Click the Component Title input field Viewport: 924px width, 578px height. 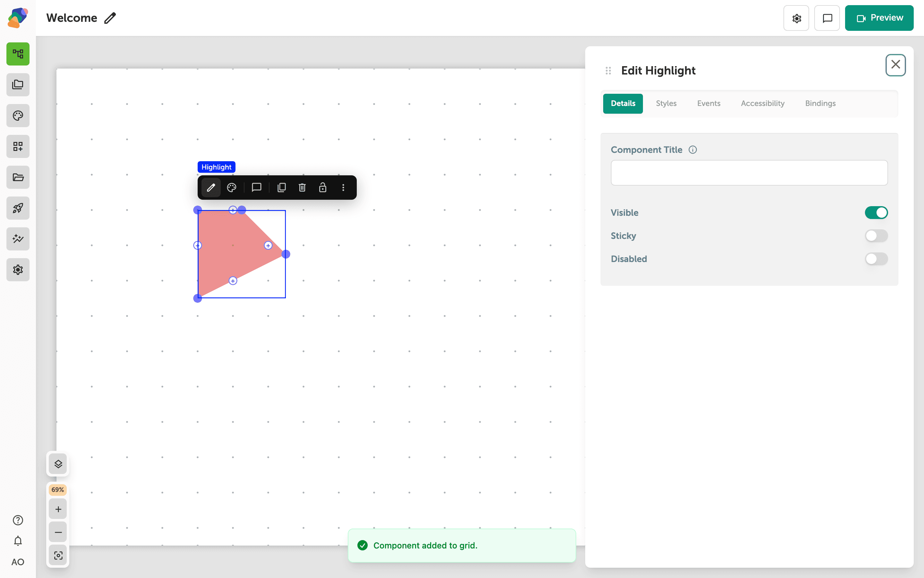tap(749, 173)
